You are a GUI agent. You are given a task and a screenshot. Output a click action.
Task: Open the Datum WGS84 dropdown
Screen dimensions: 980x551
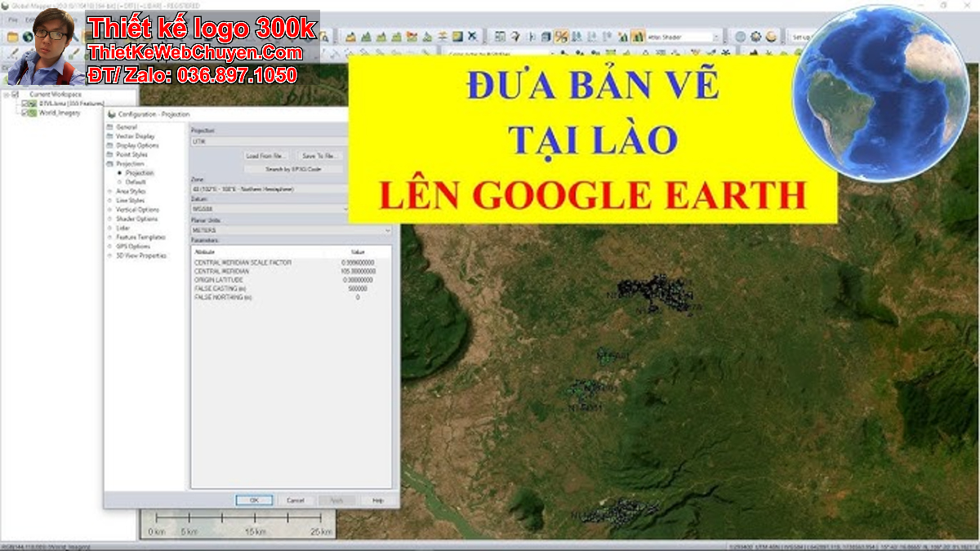coord(269,208)
